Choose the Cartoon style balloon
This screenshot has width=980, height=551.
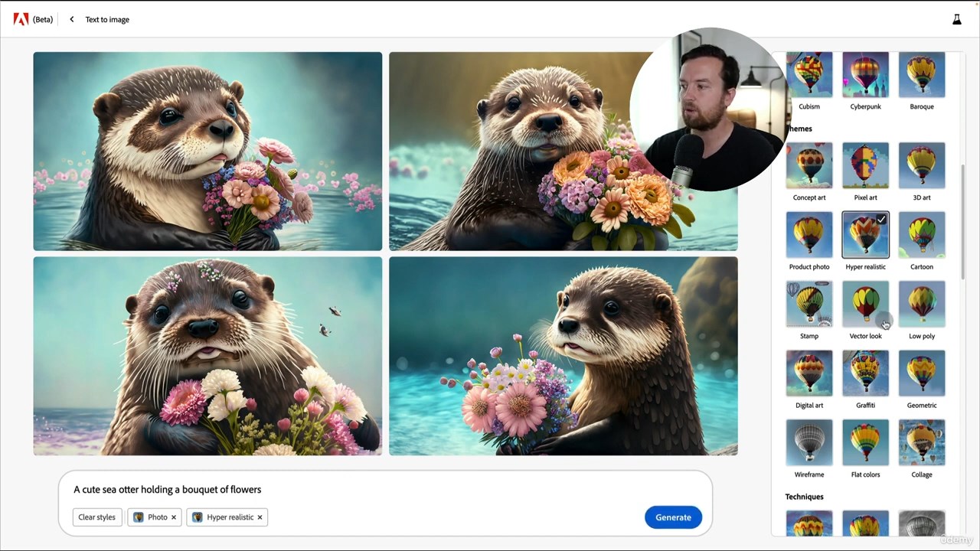click(921, 235)
